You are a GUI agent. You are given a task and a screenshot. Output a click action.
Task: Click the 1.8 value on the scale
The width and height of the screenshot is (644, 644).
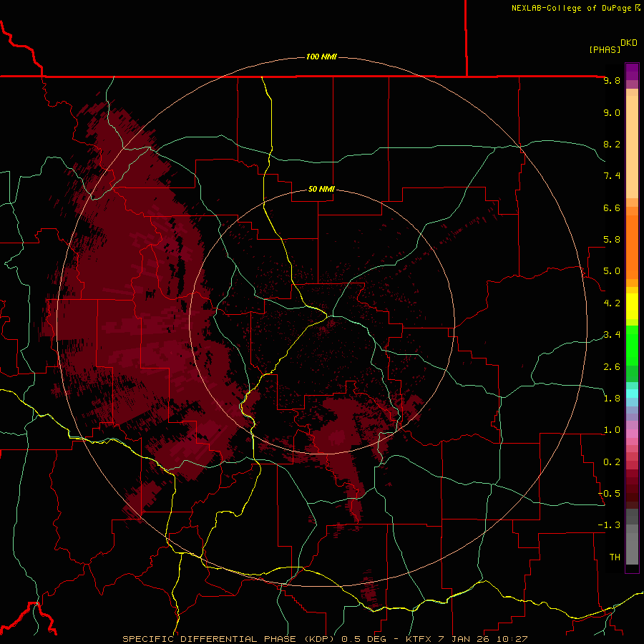pyautogui.click(x=612, y=399)
